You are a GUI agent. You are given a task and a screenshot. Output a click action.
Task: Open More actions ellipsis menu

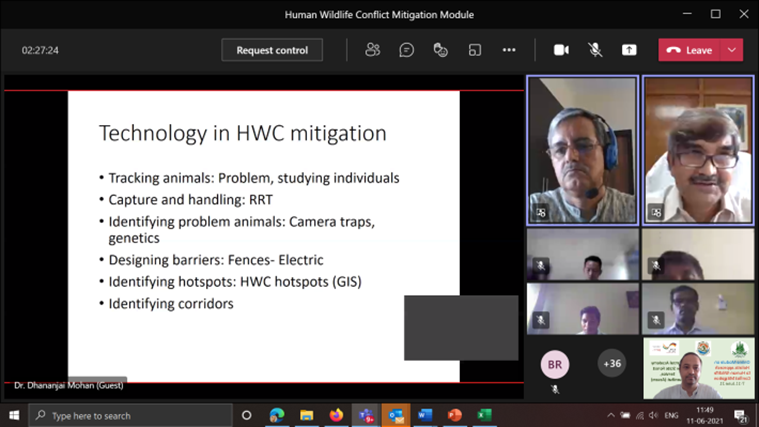click(509, 50)
